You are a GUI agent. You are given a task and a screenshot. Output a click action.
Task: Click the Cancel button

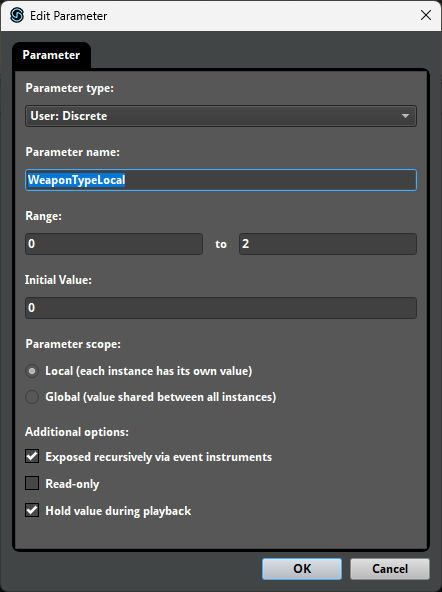pos(390,569)
